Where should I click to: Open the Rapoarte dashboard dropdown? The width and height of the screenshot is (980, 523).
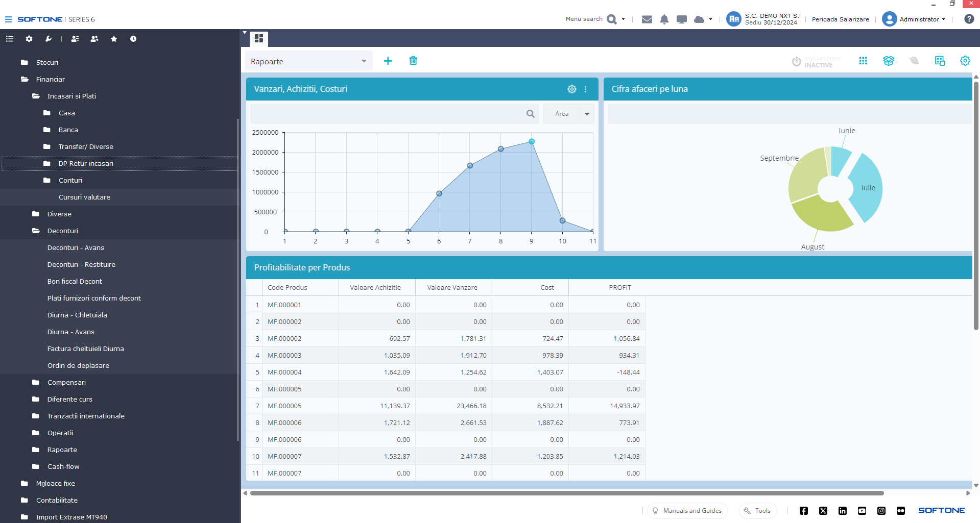pyautogui.click(x=308, y=61)
